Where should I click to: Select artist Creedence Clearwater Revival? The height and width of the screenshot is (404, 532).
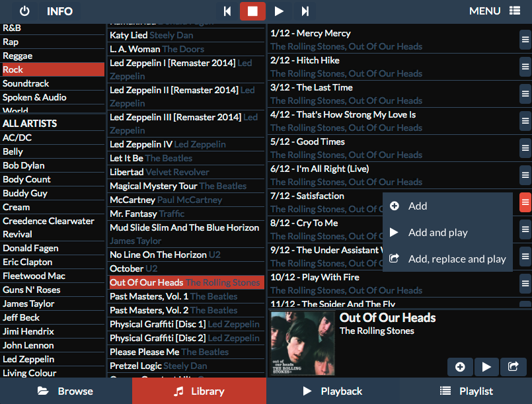pos(52,227)
